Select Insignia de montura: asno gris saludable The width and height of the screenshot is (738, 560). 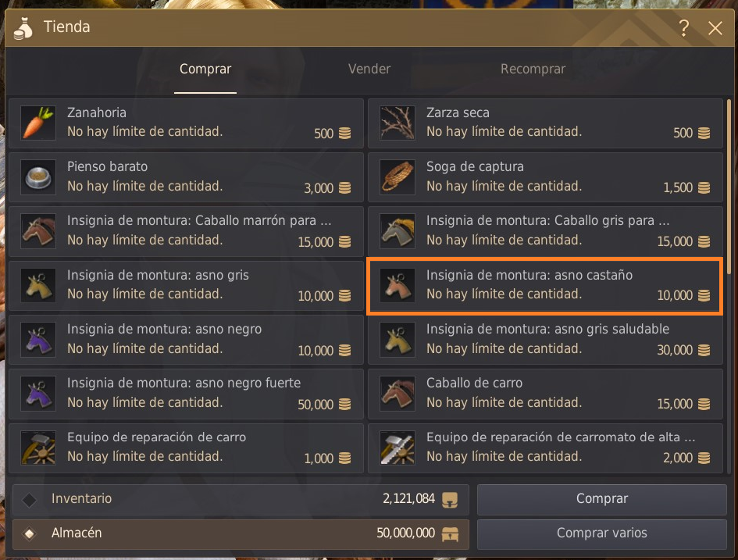click(545, 339)
